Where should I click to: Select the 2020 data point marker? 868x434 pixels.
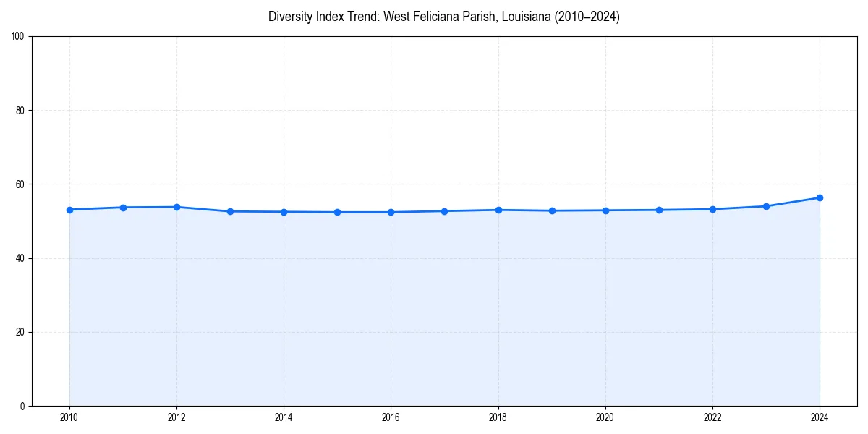coord(605,210)
